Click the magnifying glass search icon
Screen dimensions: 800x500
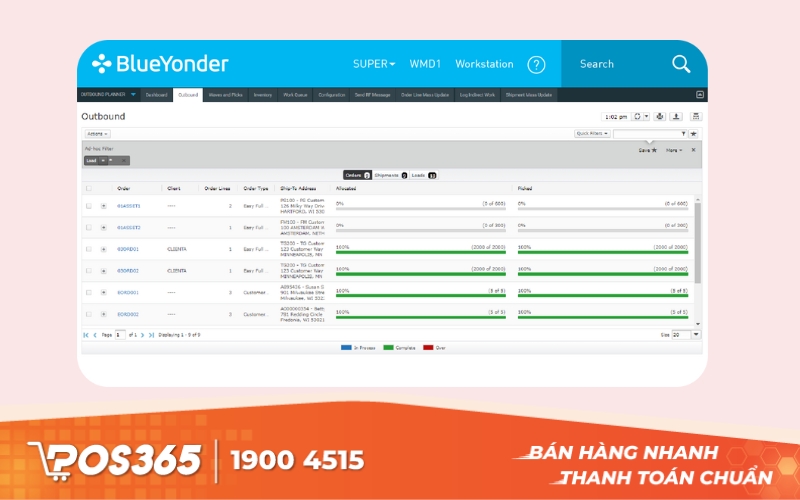point(681,64)
